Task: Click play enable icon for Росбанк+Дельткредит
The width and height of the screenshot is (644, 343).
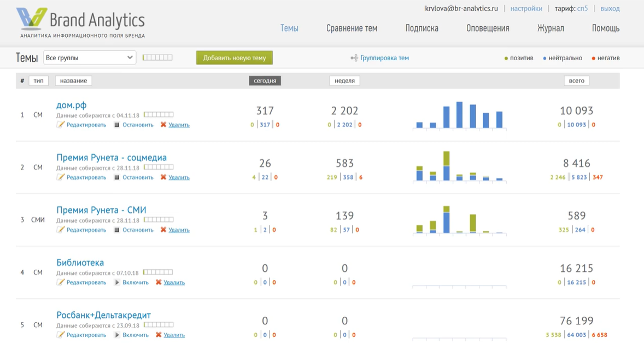Action: [117, 335]
